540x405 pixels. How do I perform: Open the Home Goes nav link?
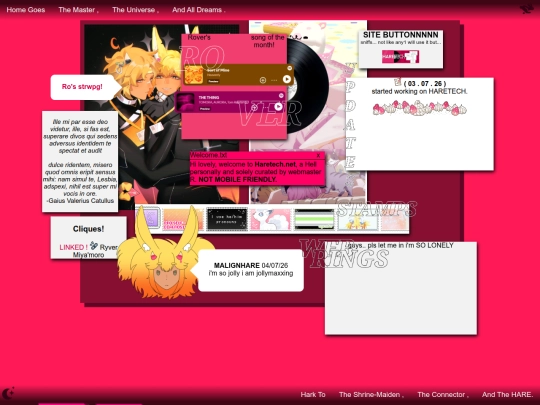click(26, 10)
